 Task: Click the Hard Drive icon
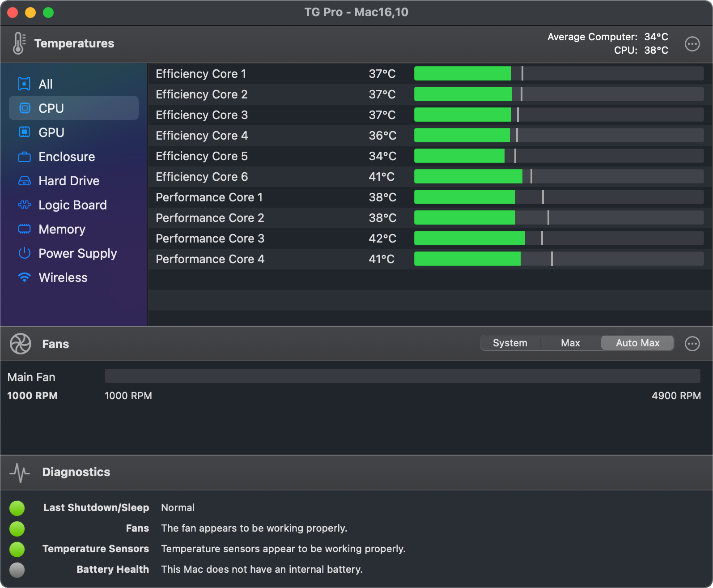coord(25,181)
